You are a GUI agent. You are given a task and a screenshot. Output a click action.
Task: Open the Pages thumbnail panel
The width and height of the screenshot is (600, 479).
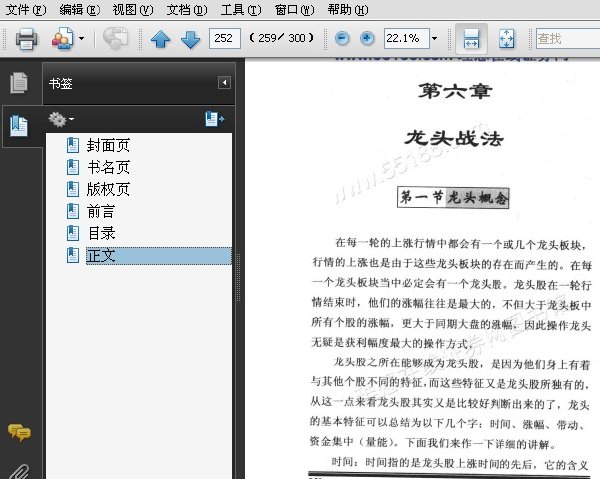click(x=19, y=83)
